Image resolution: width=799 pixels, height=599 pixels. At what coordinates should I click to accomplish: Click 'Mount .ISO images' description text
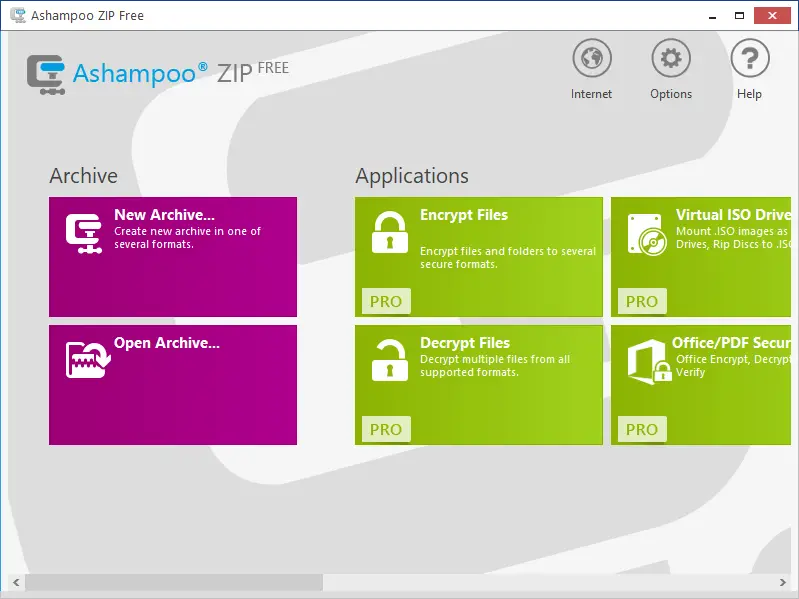coord(733,238)
